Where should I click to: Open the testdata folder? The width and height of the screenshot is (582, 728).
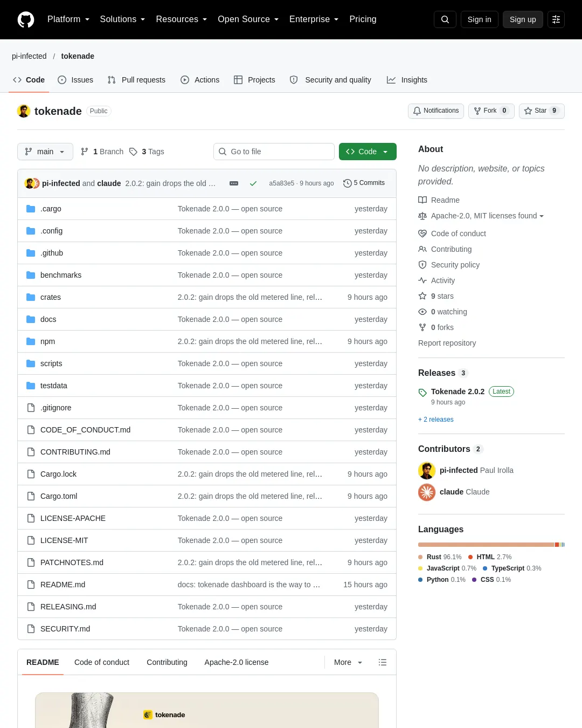(54, 386)
